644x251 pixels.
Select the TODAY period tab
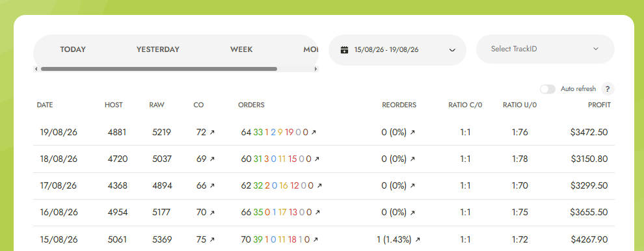tap(73, 49)
